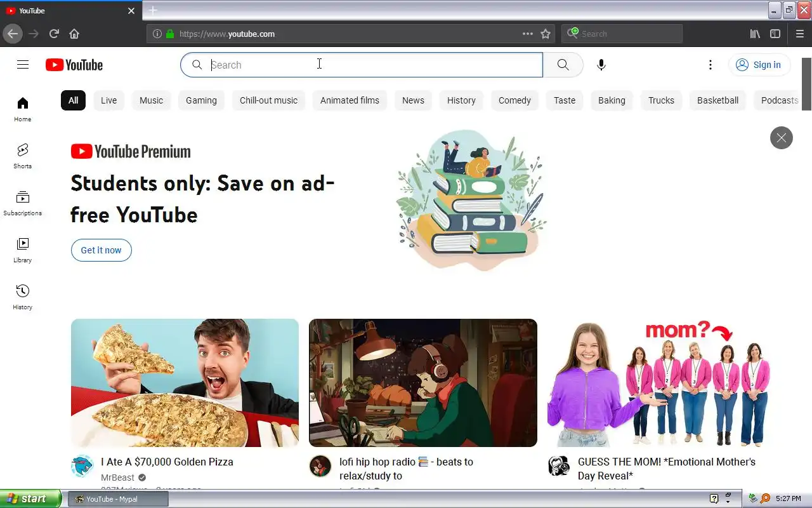Open MrBeast channel name link
Screen dimensions: 812x508
point(118,478)
